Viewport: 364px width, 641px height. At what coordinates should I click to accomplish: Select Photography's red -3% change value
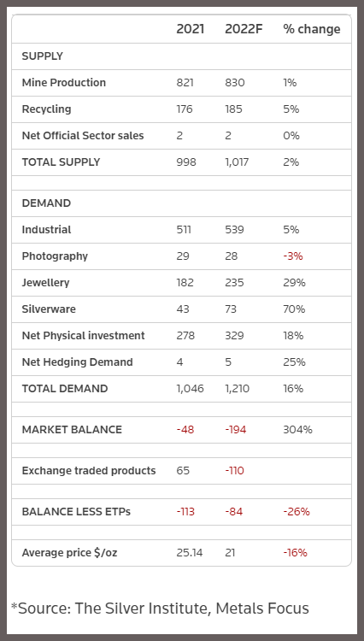click(293, 256)
